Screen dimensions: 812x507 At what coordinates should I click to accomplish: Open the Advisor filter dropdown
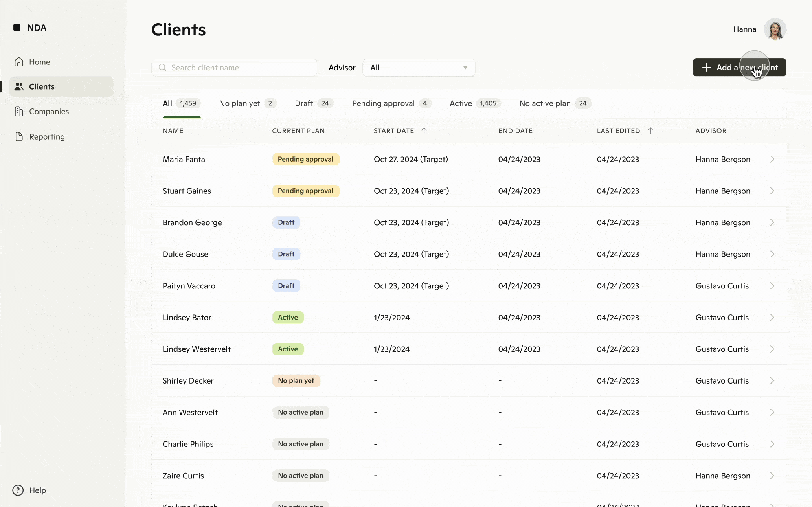click(419, 68)
